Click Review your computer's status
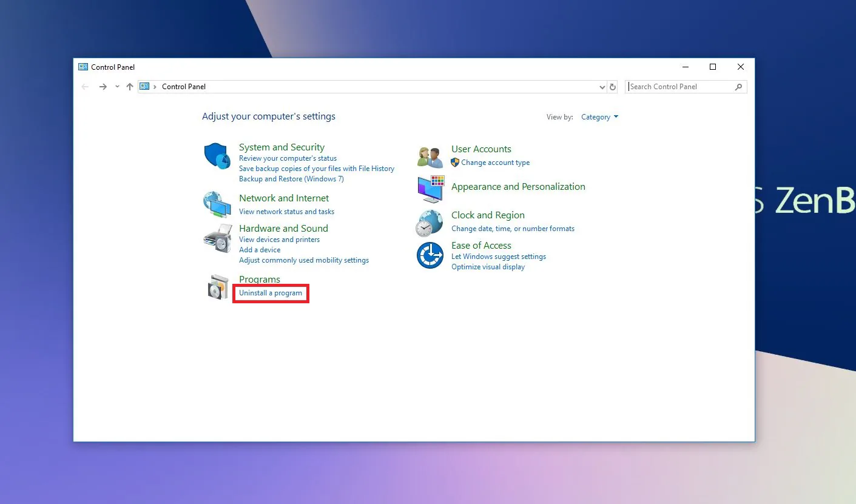856x504 pixels. (x=288, y=158)
